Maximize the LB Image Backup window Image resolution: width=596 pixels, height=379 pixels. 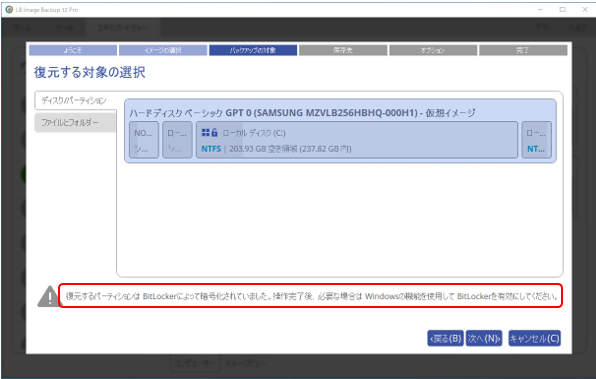pyautogui.click(x=563, y=10)
